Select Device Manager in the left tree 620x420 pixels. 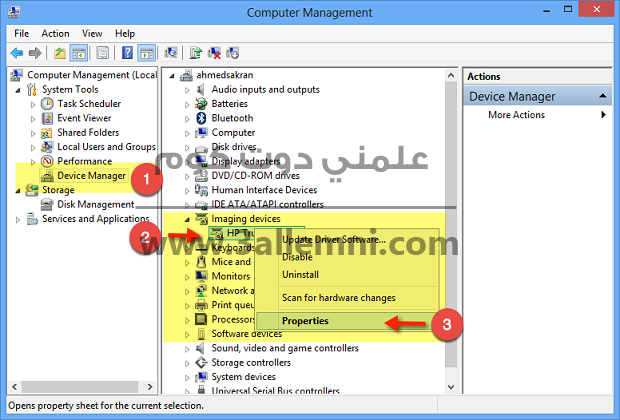pyautogui.click(x=91, y=176)
